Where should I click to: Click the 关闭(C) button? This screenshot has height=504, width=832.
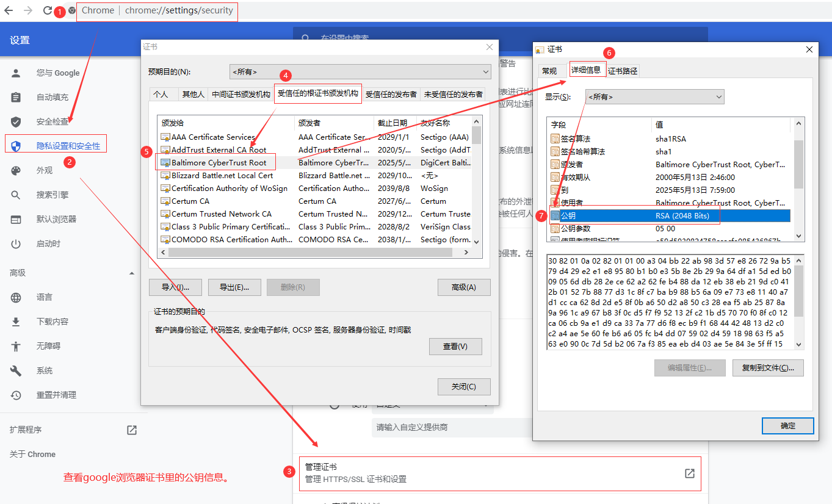click(x=464, y=386)
